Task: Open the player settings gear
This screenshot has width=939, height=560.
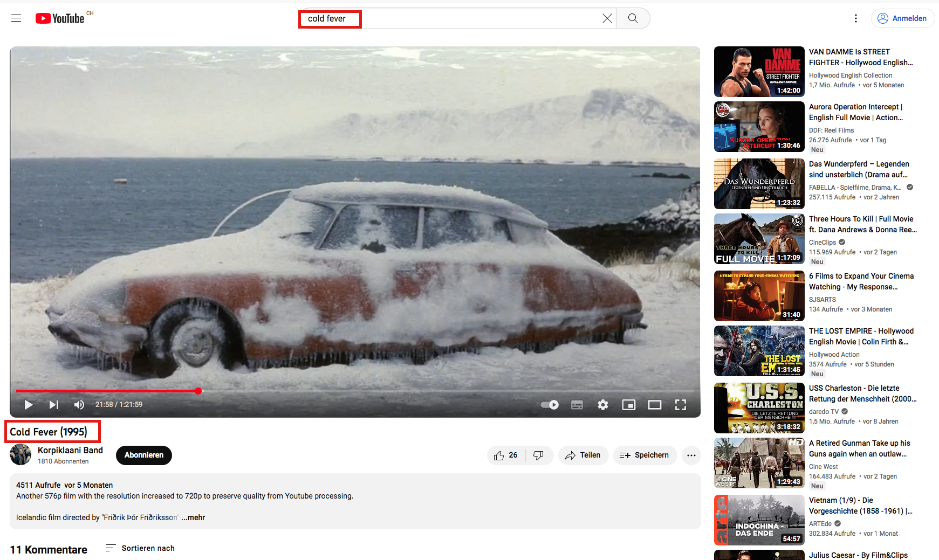Action: point(603,405)
